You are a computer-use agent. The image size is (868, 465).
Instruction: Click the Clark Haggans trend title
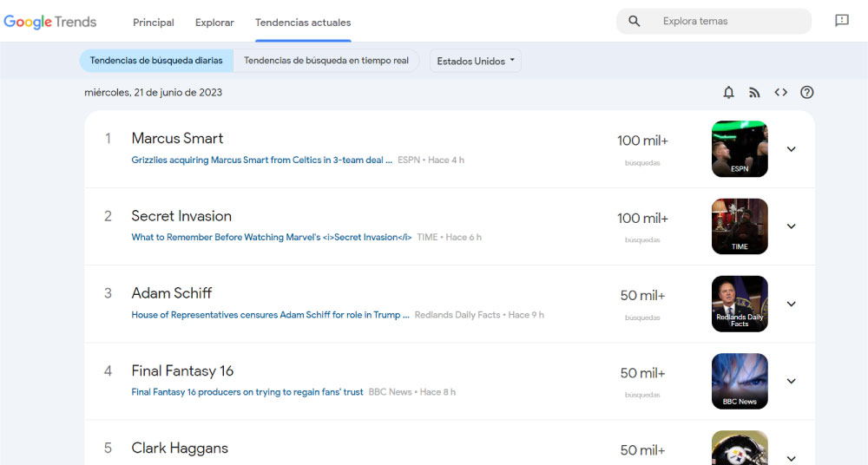[180, 448]
